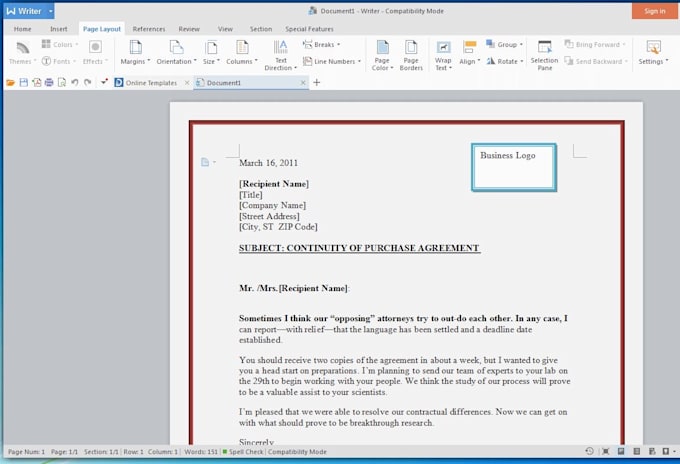Click the date March 16, 2011

pos(268,163)
